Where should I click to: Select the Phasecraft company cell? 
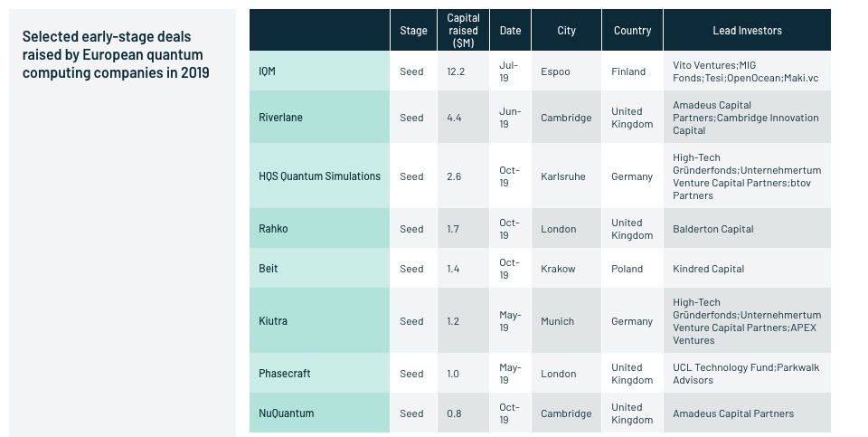(x=319, y=374)
